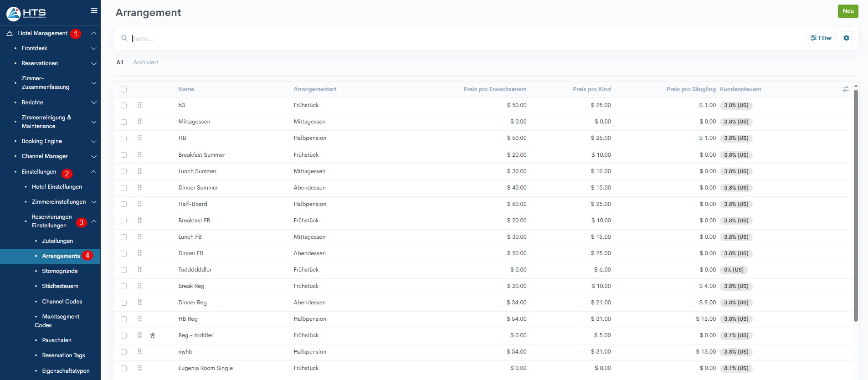The image size is (868, 380).
Task: Open column adjustment icon in table header
Action: pyautogui.click(x=845, y=89)
